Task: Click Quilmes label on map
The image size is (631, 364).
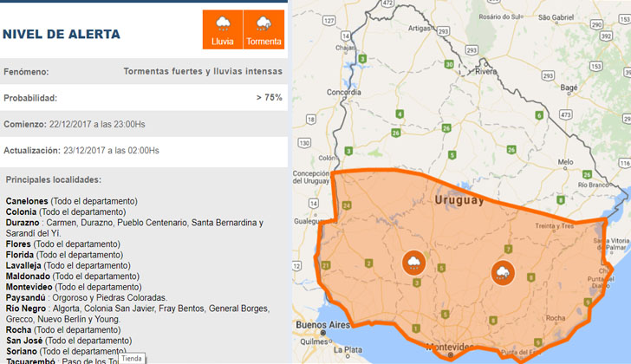Action: 314,341
